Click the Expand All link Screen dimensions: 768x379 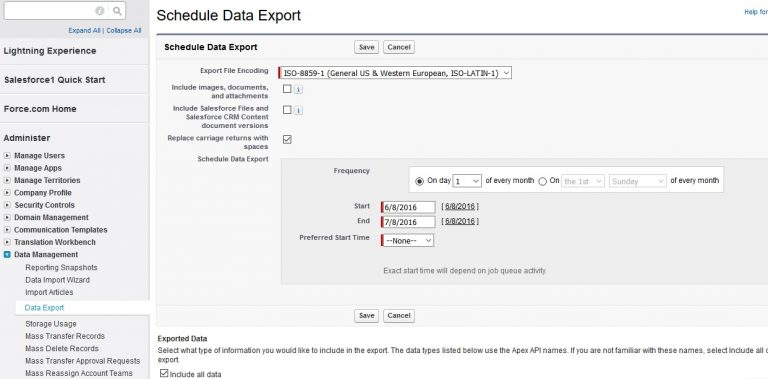84,30
